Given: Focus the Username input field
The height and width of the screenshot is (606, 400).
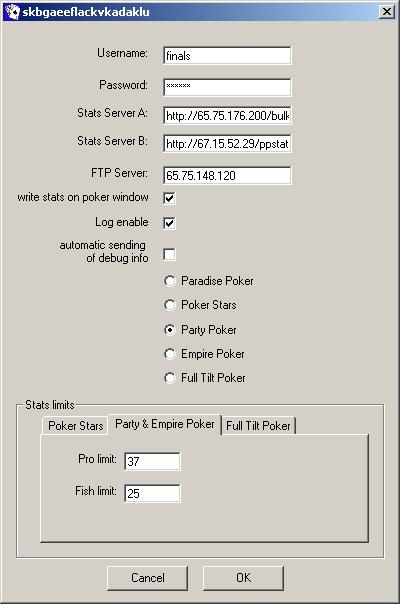Looking at the screenshot, I should tap(227, 56).
